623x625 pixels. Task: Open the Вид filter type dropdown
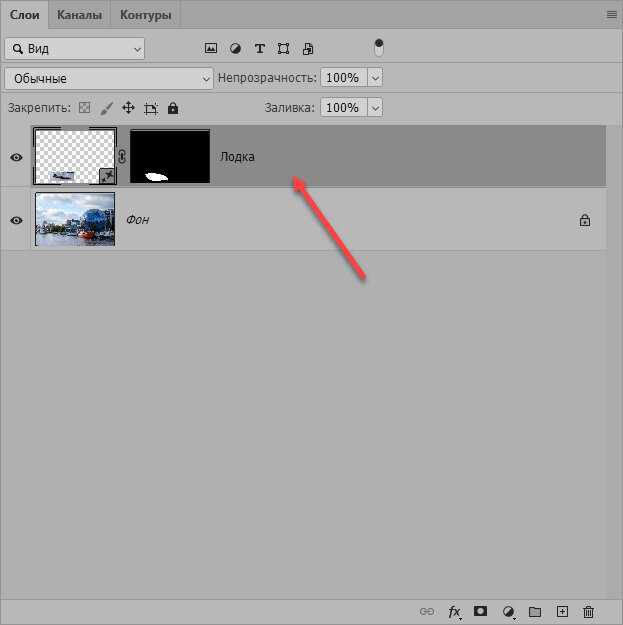(x=75, y=49)
